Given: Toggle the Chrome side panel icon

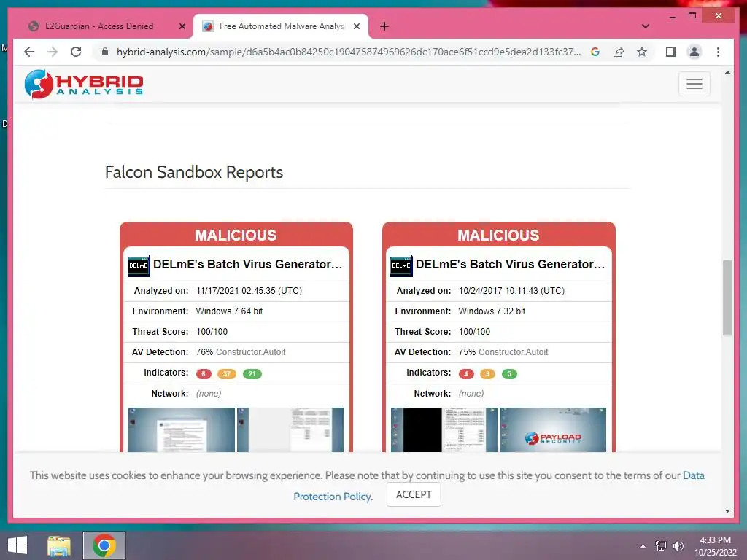Looking at the screenshot, I should coord(671,52).
